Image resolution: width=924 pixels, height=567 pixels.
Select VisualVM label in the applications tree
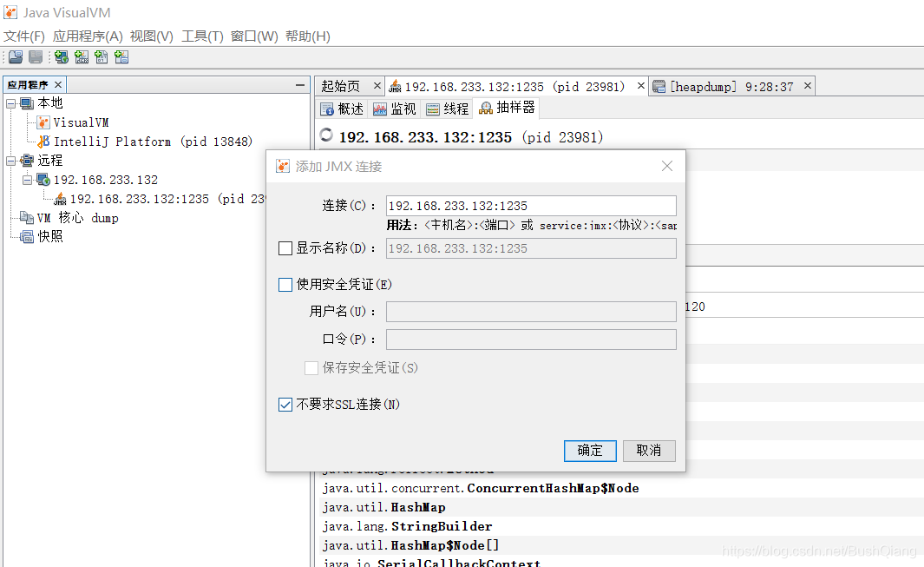coord(82,122)
